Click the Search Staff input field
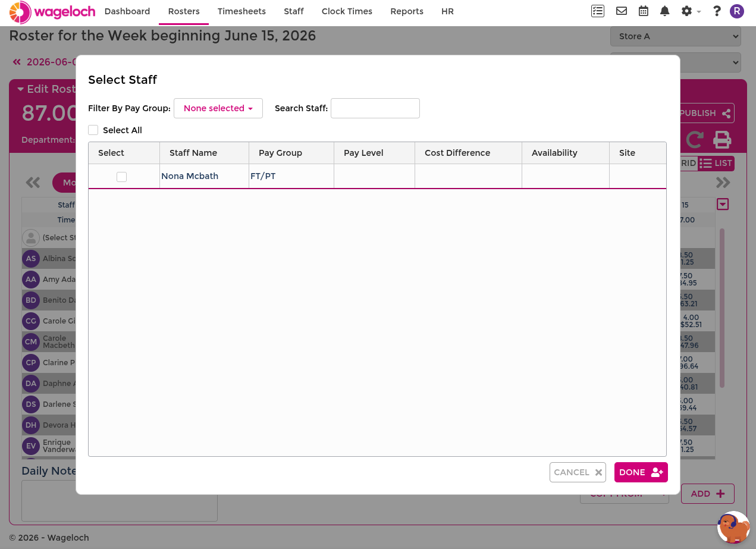Screen dimensions: 756x549 click(x=375, y=108)
